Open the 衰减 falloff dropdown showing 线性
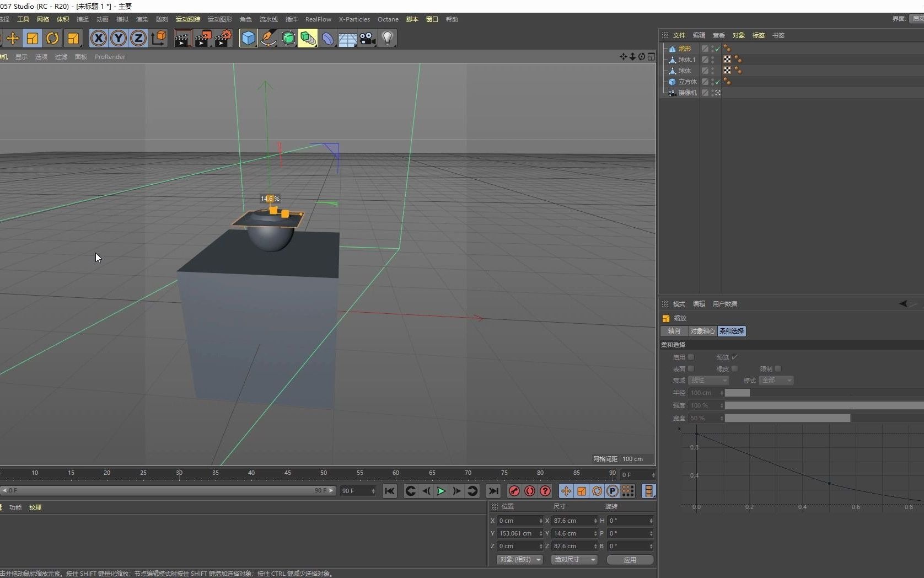924x578 pixels. click(708, 381)
